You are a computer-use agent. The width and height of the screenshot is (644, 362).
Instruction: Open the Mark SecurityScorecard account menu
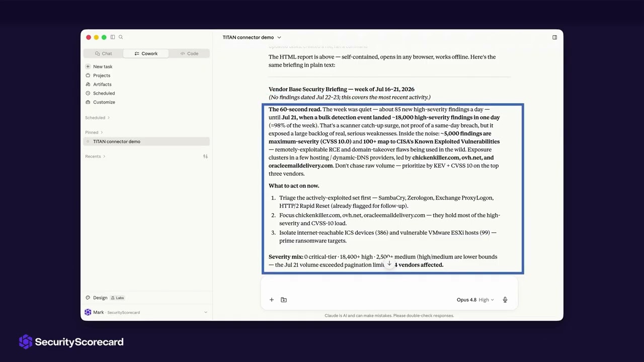146,312
